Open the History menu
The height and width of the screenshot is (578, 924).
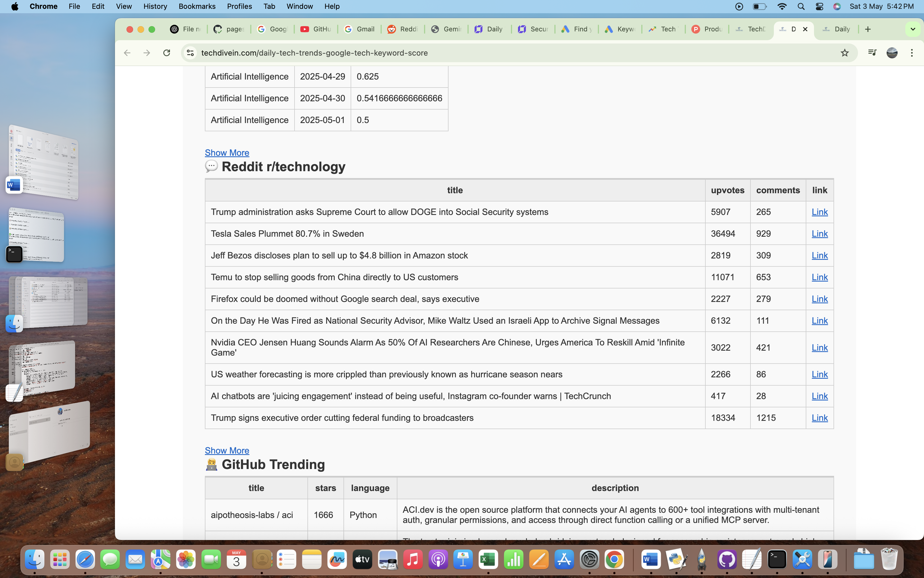(155, 7)
